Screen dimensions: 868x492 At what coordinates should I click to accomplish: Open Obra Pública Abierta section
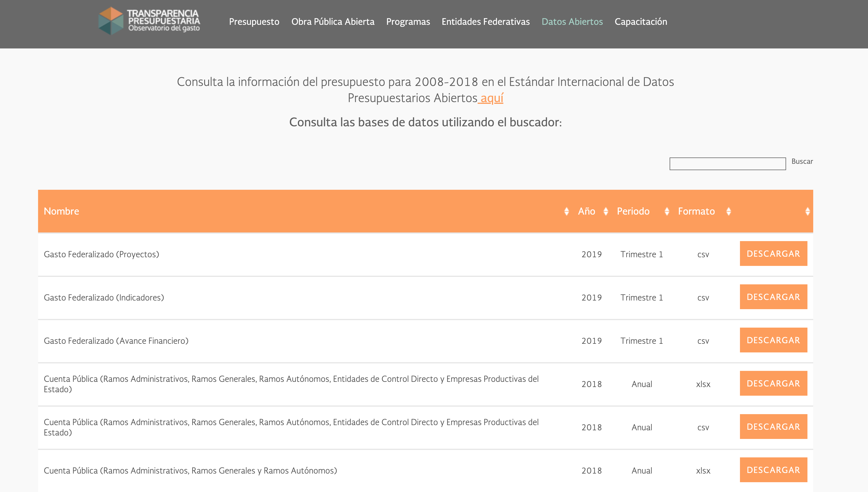(x=333, y=22)
